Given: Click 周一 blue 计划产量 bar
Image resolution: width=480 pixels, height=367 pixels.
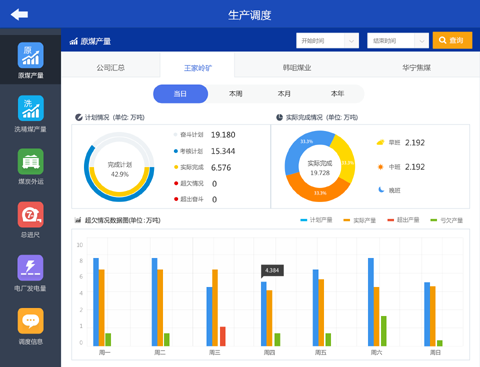Looking at the screenshot, I should 96,302.
